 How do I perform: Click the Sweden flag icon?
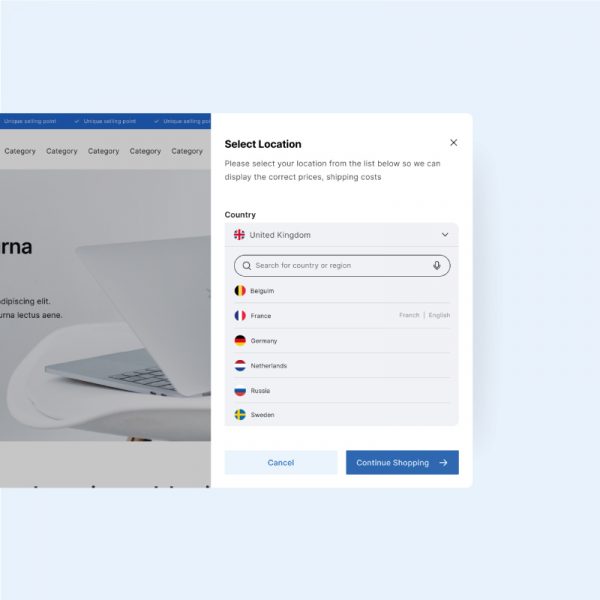(x=240, y=415)
